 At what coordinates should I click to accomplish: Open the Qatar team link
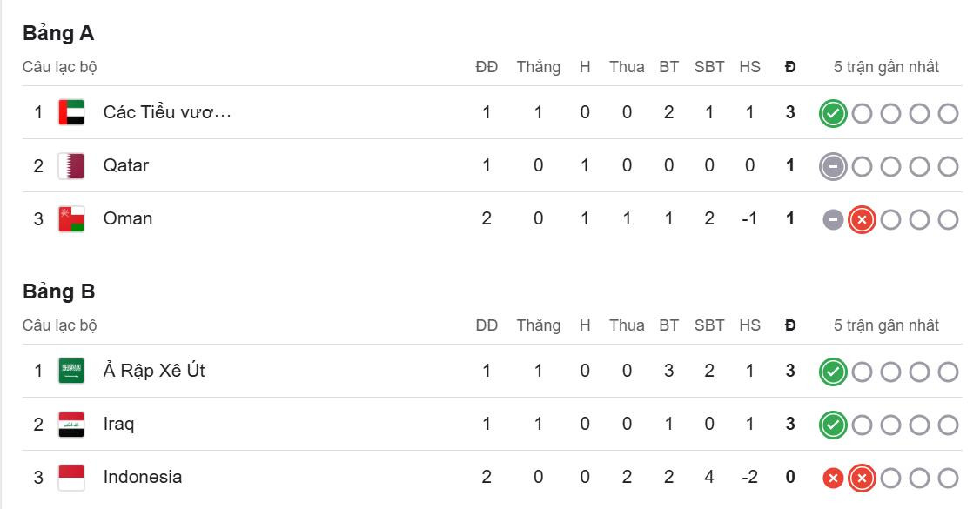(x=126, y=165)
